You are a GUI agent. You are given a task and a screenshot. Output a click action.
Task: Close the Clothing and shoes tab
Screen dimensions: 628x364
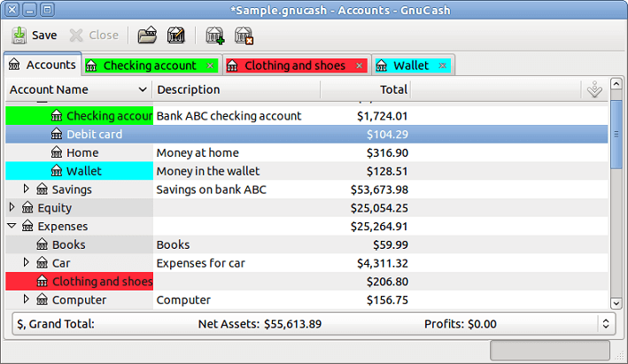[x=359, y=66]
